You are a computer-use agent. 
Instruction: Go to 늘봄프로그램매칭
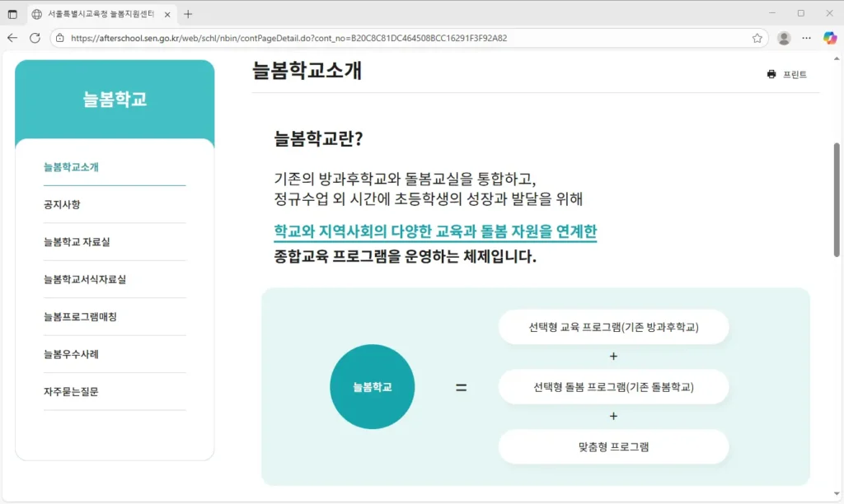[79, 316]
